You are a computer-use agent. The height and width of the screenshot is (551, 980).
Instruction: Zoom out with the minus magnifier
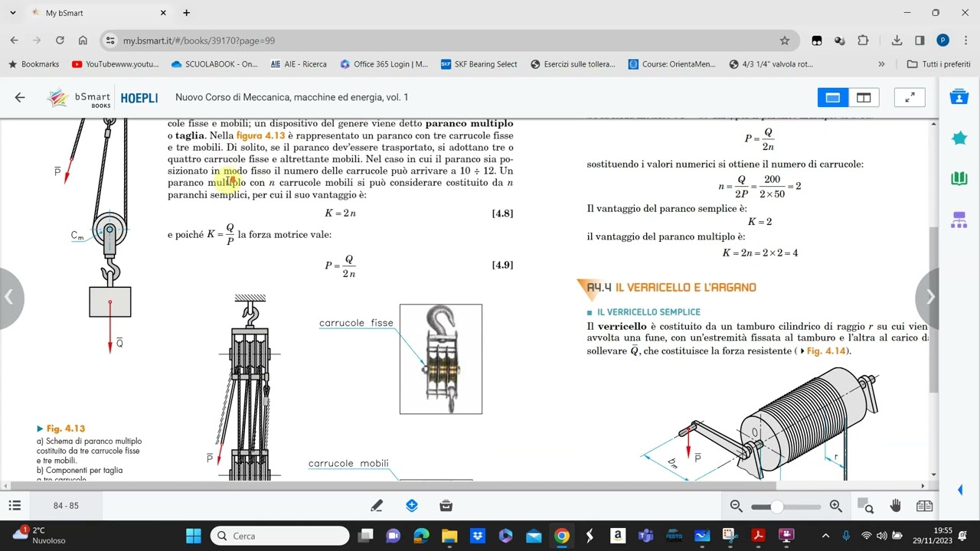coord(737,506)
